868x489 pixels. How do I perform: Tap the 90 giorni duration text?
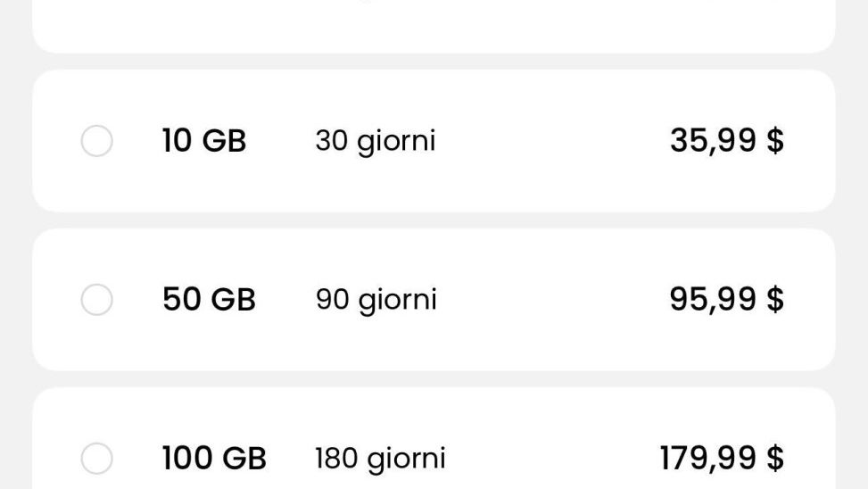pyautogui.click(x=376, y=300)
